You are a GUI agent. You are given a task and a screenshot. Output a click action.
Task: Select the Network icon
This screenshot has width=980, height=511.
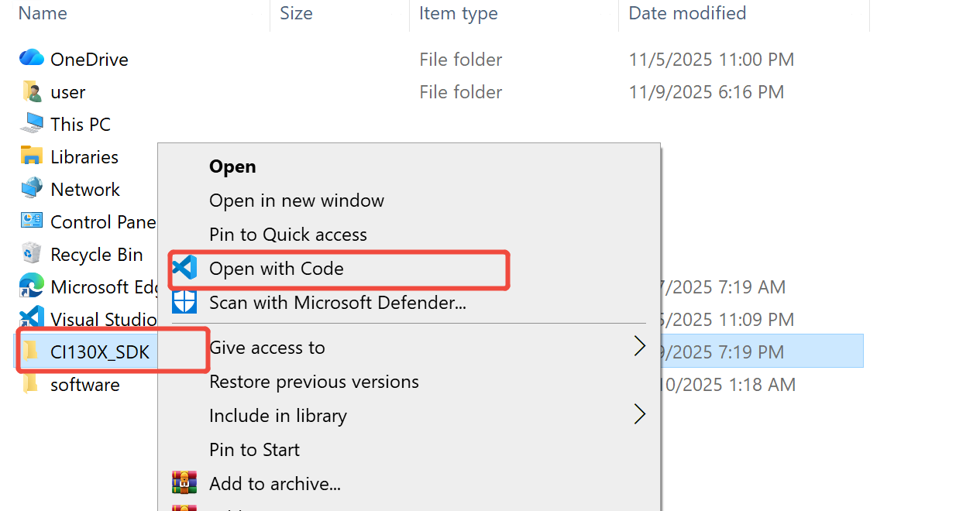[32, 189]
